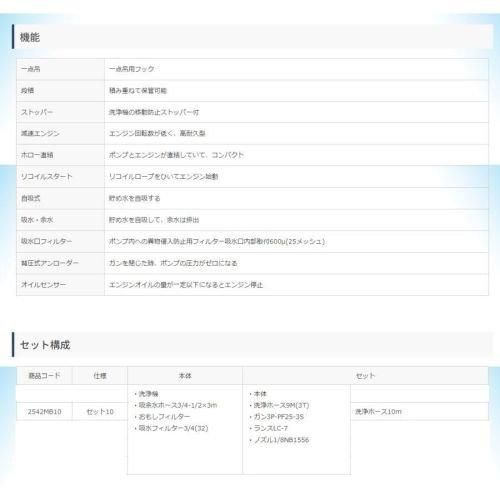500x500 pixels.
Task: Click the 機能 section heading
Action: tap(30, 37)
